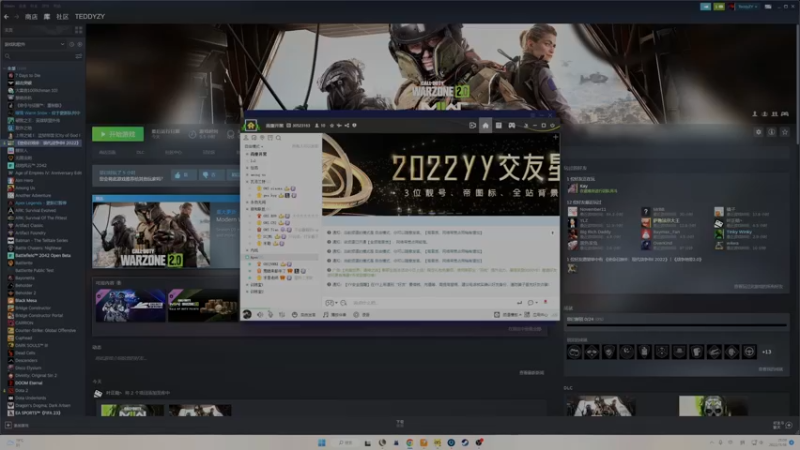Click the Add a Game button bottom left
This screenshot has width=800, height=450.
point(17,425)
